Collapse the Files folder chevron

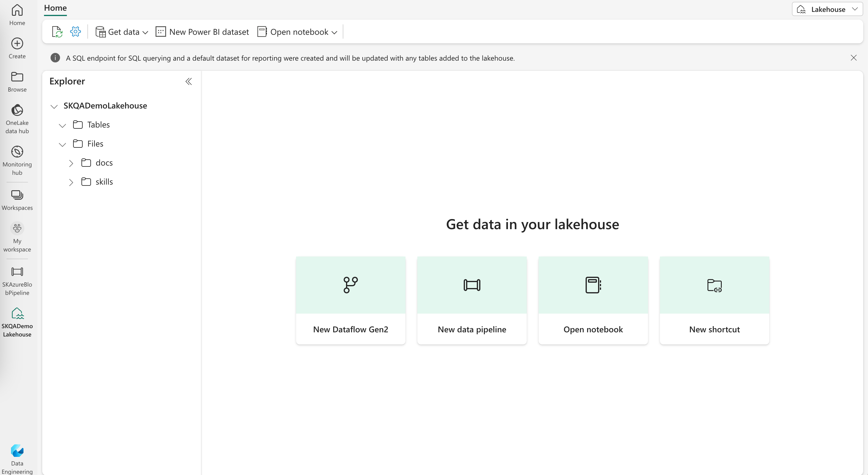click(62, 144)
